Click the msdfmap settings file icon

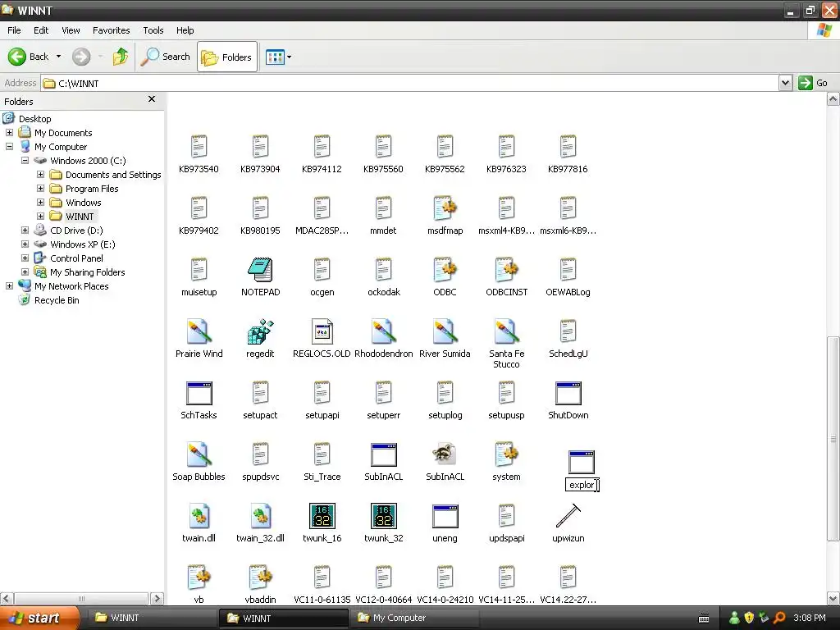click(x=445, y=208)
